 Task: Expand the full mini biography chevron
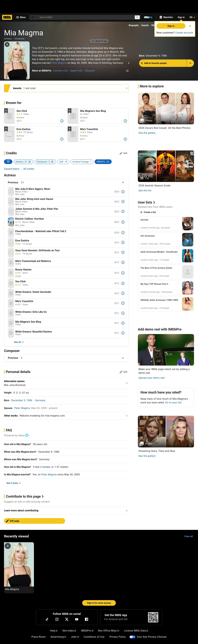click(129, 63)
